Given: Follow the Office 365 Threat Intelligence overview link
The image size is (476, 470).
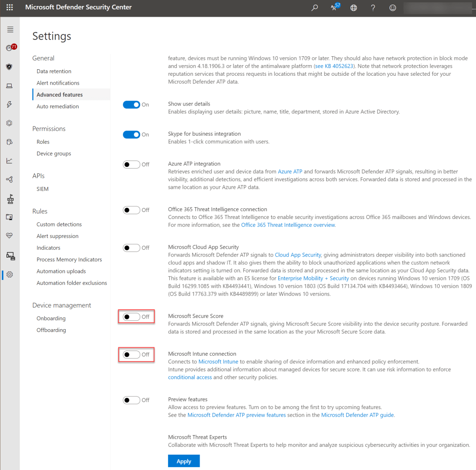Looking at the screenshot, I should pos(288,225).
